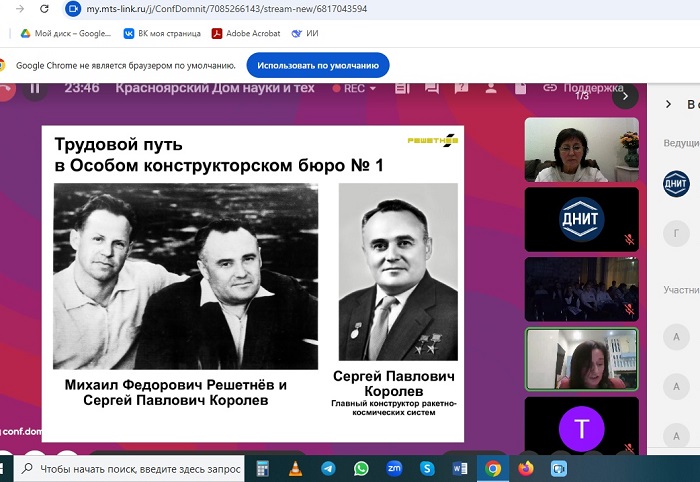Image resolution: width=700 pixels, height=482 pixels.
Task: Select the ДНИТ logo video tile
Action: [x=581, y=218]
